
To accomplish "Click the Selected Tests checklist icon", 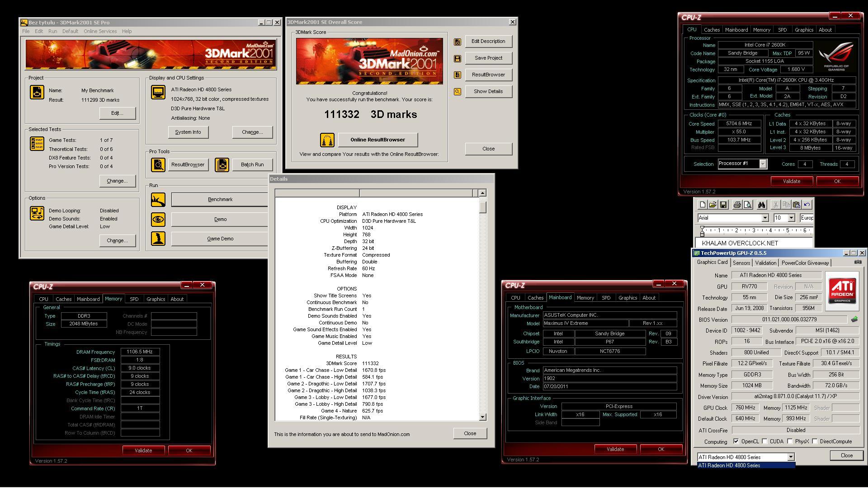I will click(x=37, y=144).
